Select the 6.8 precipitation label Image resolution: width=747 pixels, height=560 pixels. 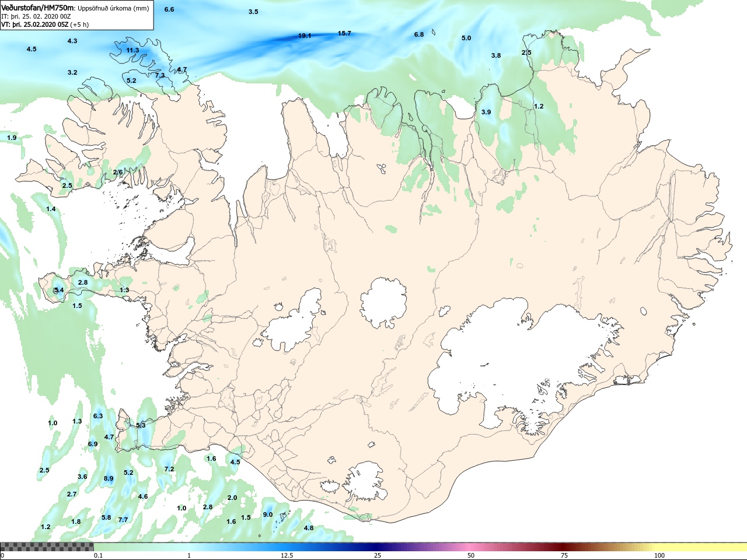419,34
